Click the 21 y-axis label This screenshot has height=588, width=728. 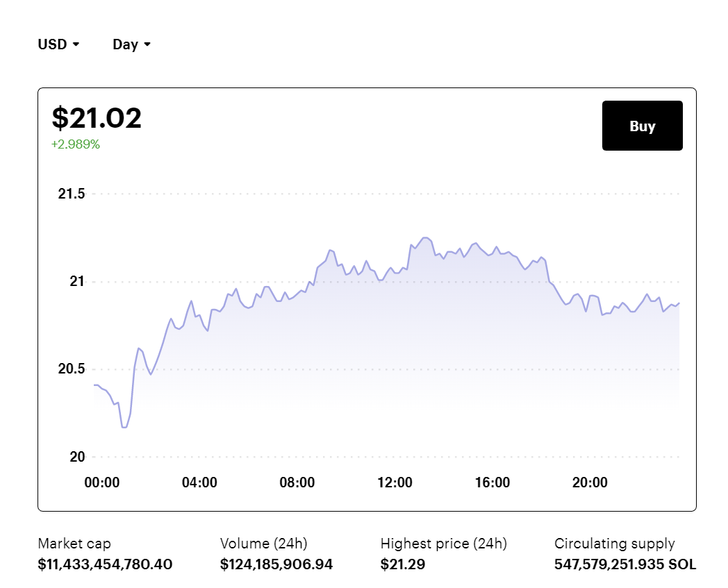(x=76, y=281)
